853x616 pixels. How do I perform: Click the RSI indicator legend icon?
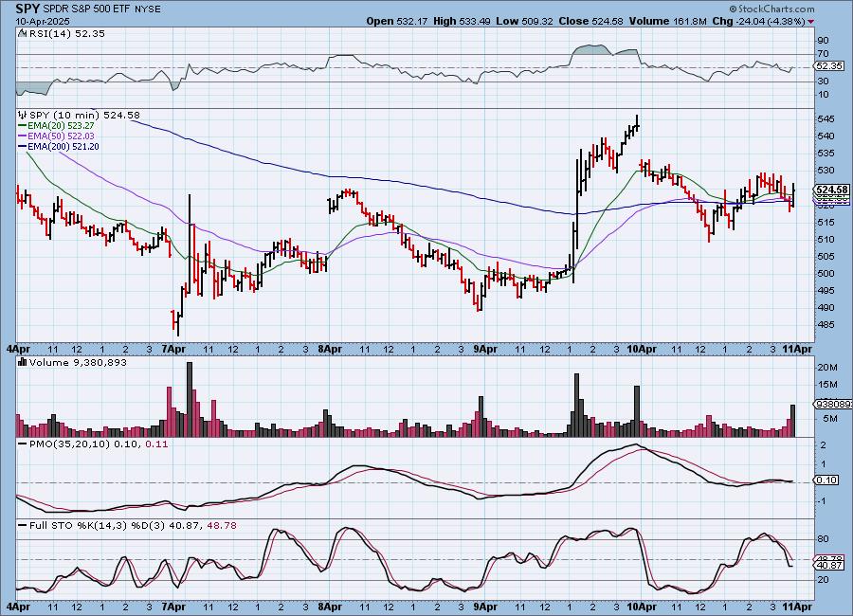coord(22,33)
